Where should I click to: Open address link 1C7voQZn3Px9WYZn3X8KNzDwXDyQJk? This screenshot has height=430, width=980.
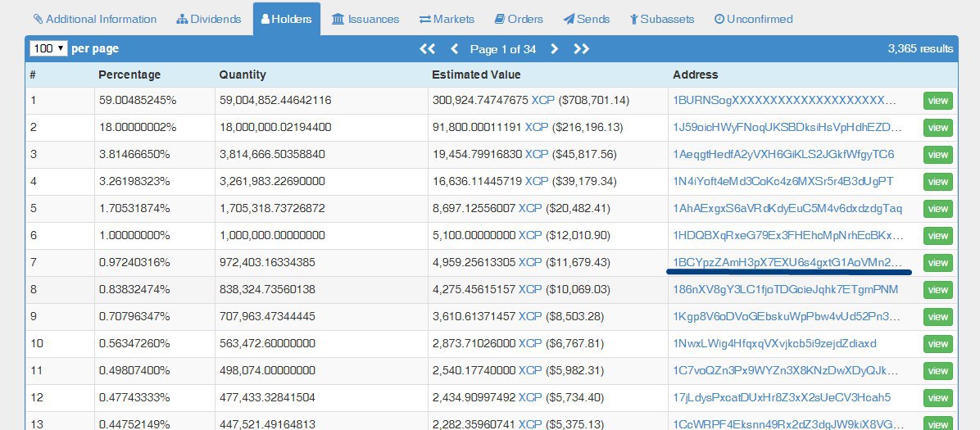[786, 371]
